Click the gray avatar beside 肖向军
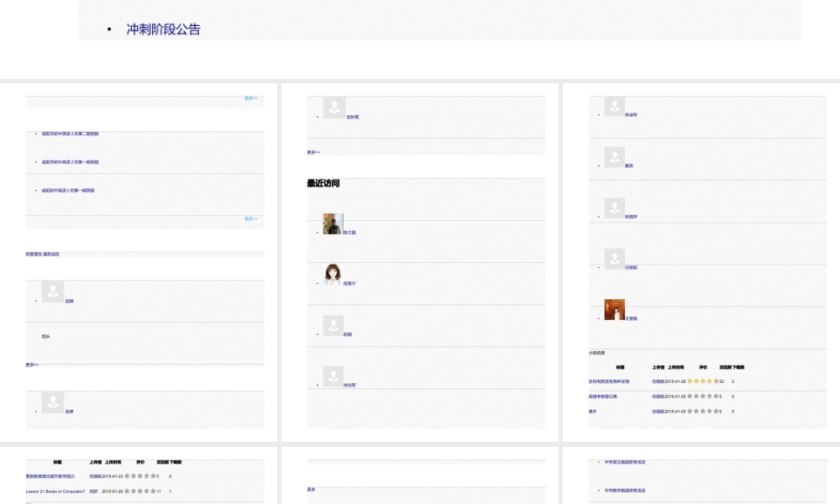Screen dimensions: 840x504 click(333, 376)
